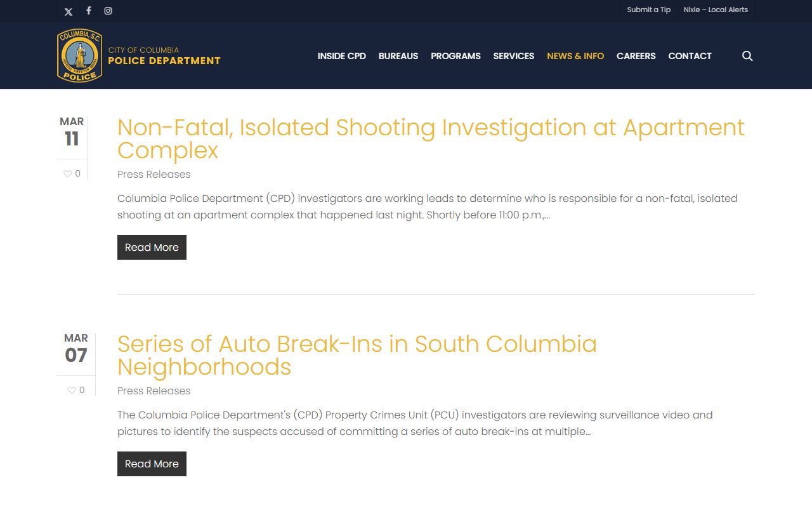Open Press Releases category under shooting post
The height and width of the screenshot is (508, 812).
point(154,174)
